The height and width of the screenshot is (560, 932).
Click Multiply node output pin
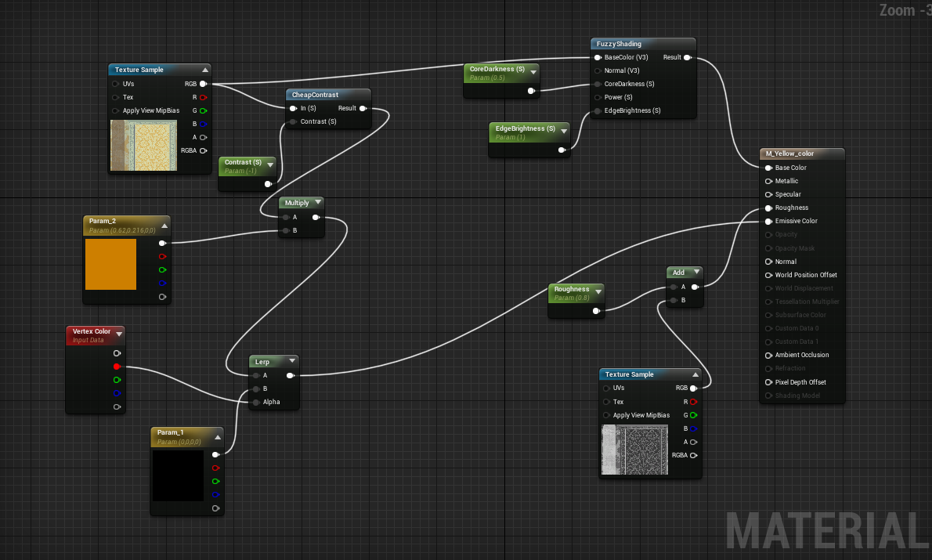point(316,218)
